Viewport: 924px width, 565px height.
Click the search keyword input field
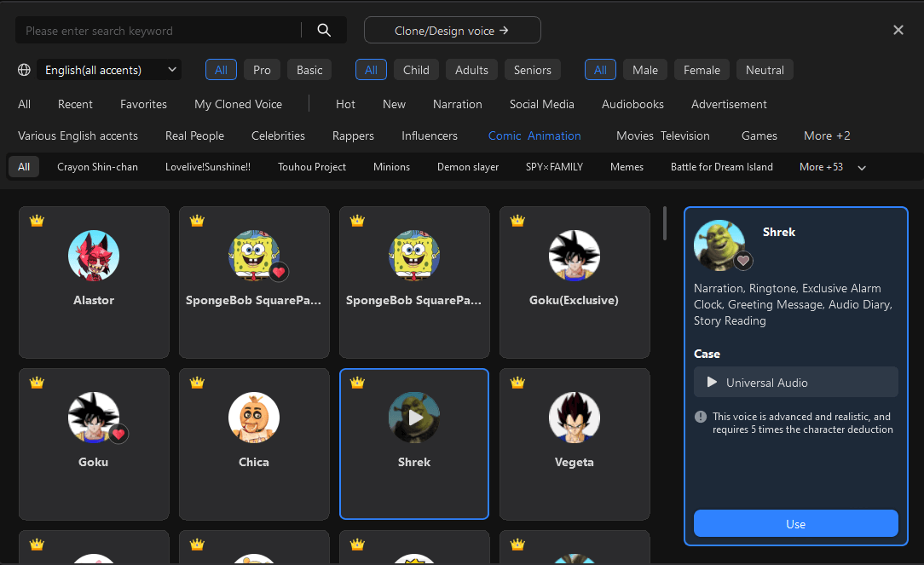[x=158, y=31]
